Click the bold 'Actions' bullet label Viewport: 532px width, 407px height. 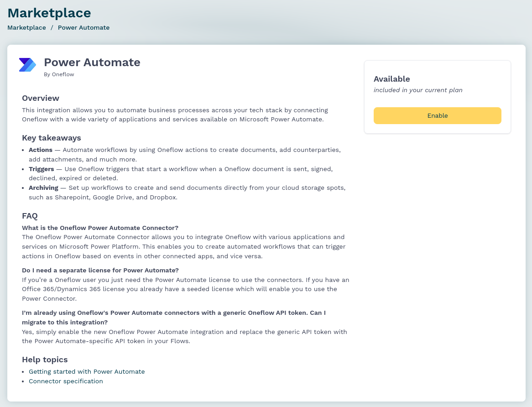[40, 150]
